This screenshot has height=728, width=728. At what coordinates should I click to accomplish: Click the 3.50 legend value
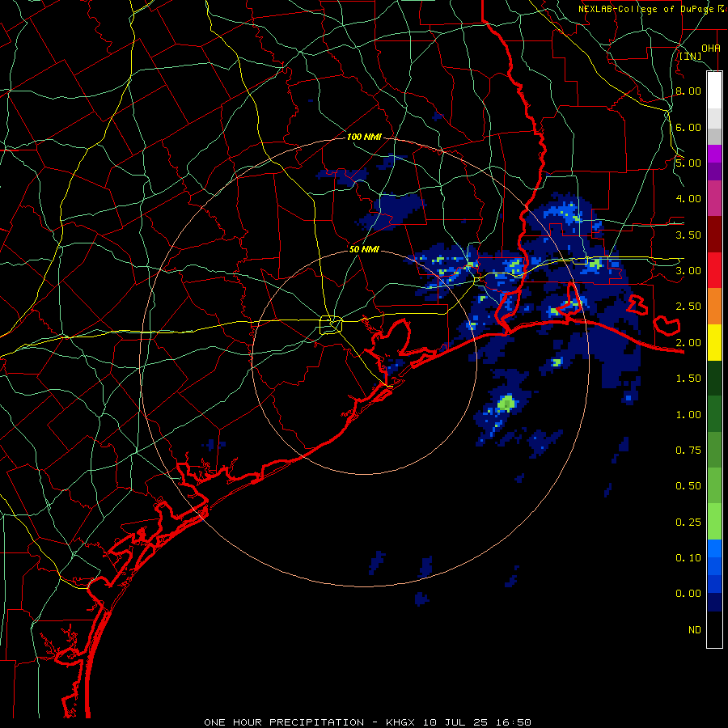tap(688, 235)
